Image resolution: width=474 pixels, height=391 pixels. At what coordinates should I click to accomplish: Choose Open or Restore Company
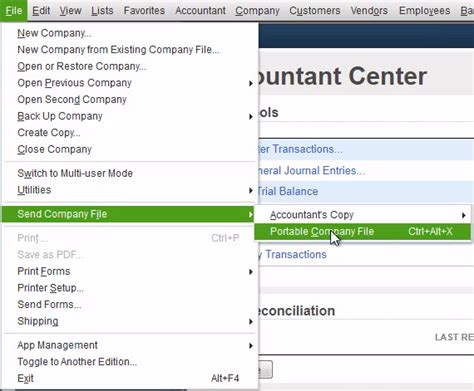click(x=129, y=66)
